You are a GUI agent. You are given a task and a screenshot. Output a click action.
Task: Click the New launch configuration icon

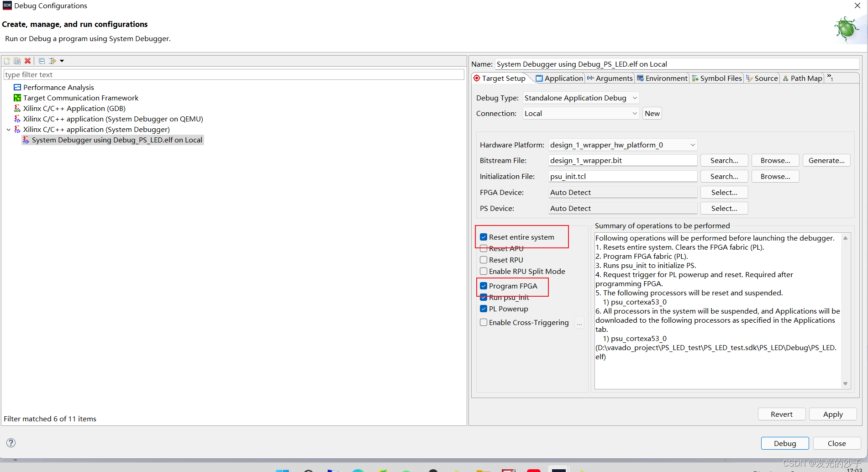coord(7,61)
